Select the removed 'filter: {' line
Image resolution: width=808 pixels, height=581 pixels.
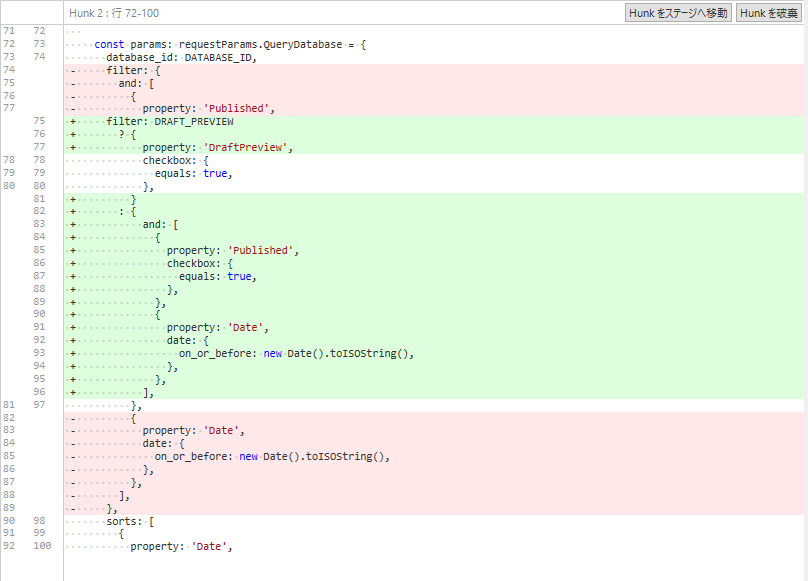coord(133,71)
